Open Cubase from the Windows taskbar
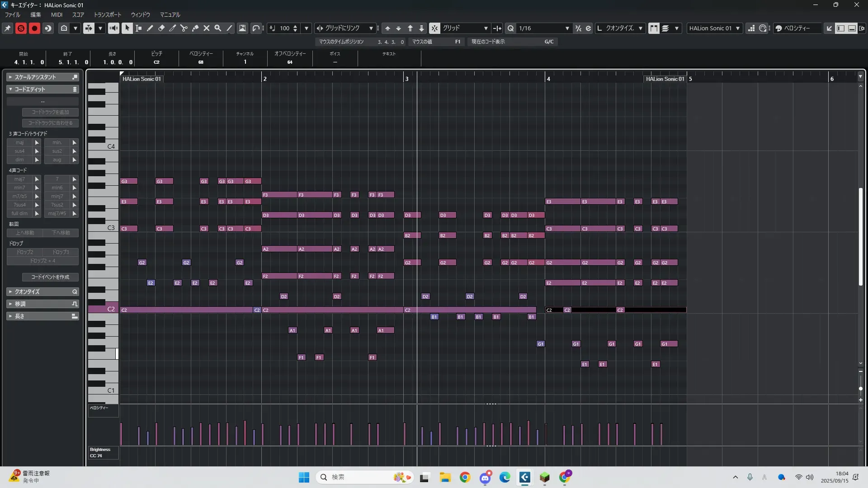 point(524,477)
